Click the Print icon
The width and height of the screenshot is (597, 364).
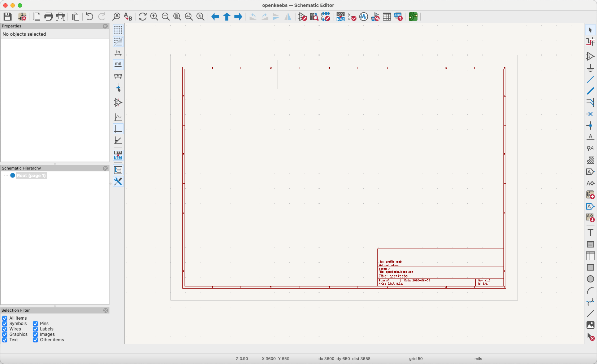click(49, 17)
